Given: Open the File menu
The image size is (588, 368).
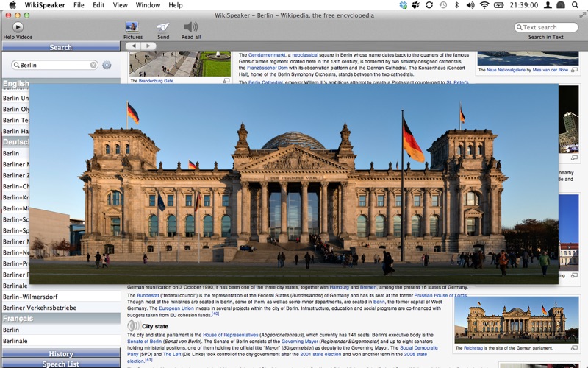Looking at the screenshot, I should pos(79,5).
